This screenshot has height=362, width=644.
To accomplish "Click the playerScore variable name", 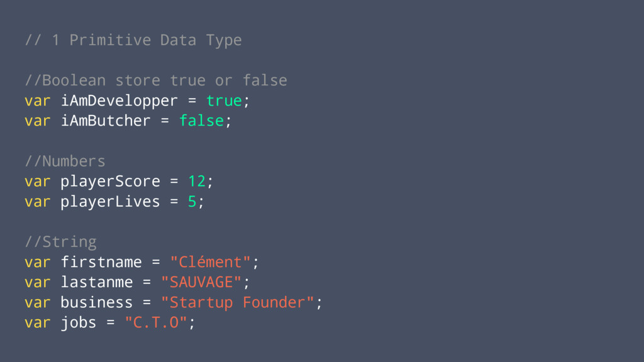I will pos(110,182).
